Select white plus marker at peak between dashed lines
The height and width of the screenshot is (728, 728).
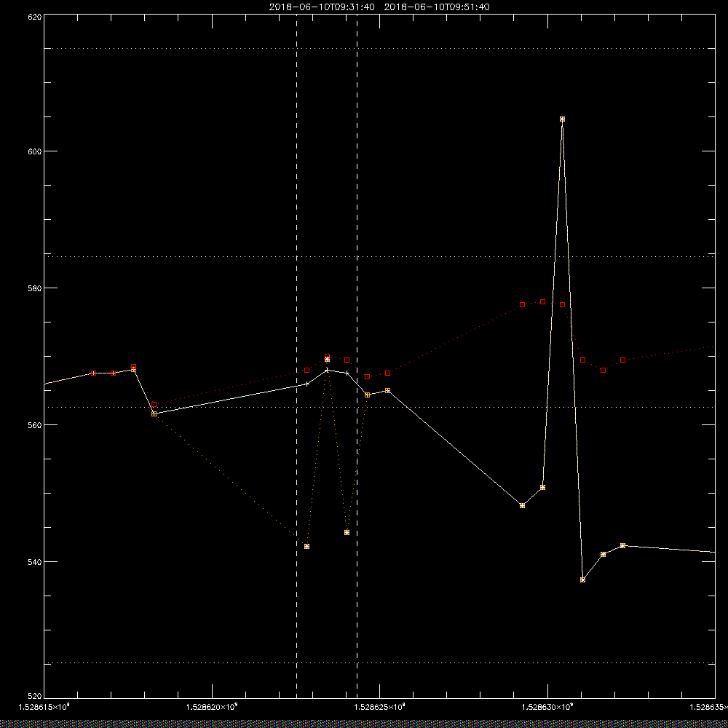328,370
